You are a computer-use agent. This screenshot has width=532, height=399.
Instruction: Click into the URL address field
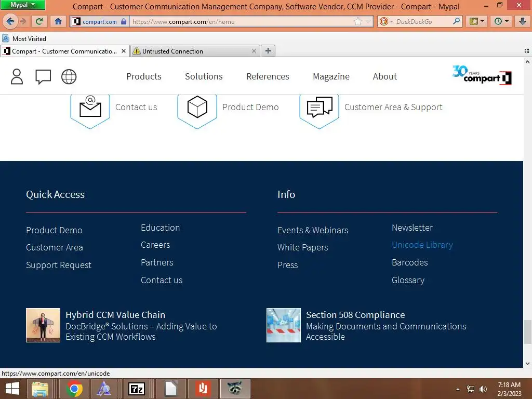tap(242, 21)
